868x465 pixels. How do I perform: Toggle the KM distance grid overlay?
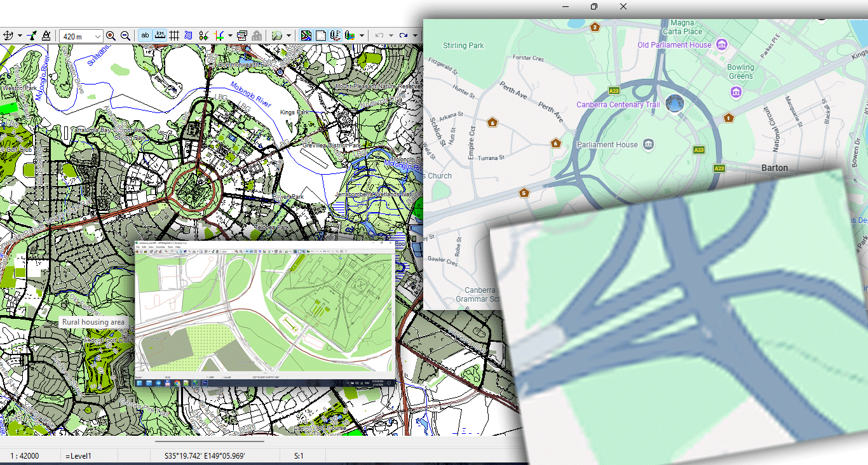click(x=159, y=36)
